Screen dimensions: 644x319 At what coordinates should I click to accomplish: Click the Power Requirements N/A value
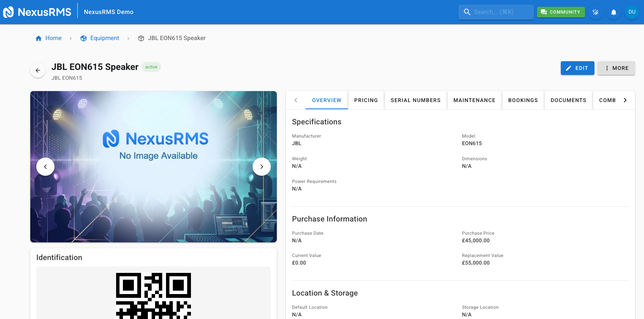[297, 189]
